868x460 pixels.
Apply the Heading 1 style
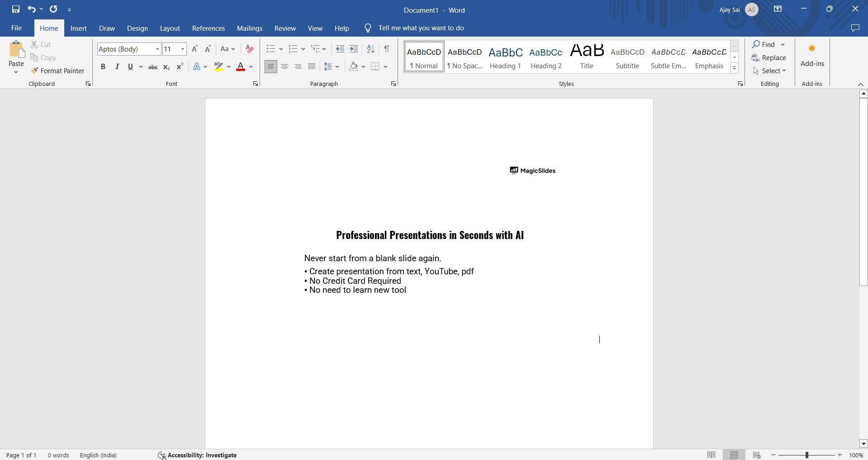coord(505,57)
